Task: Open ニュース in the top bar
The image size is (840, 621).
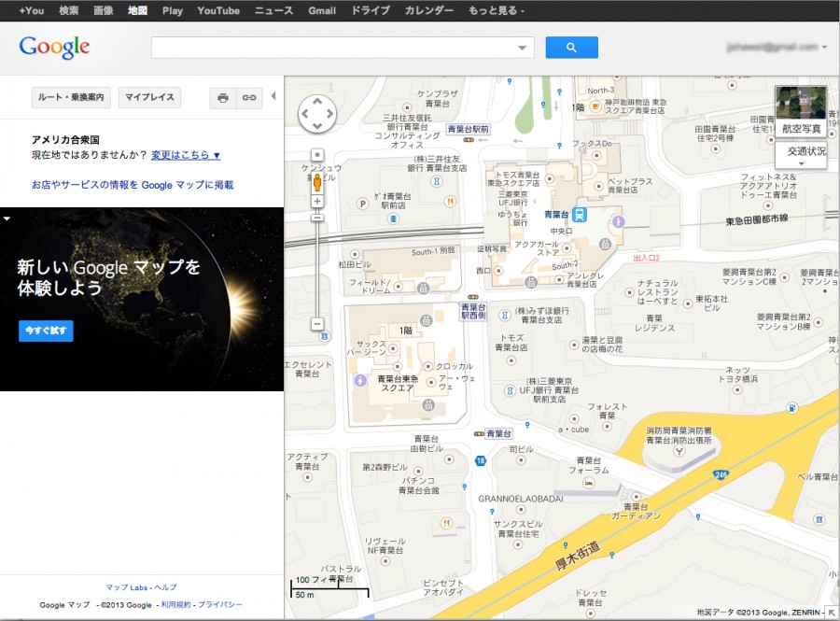Action: click(273, 10)
